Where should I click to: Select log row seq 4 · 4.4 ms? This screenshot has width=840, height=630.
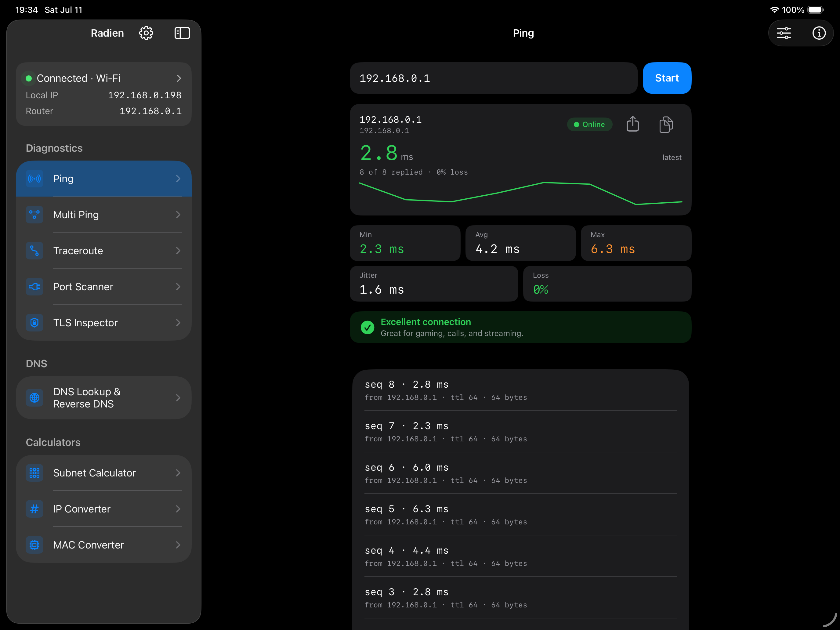coord(520,556)
